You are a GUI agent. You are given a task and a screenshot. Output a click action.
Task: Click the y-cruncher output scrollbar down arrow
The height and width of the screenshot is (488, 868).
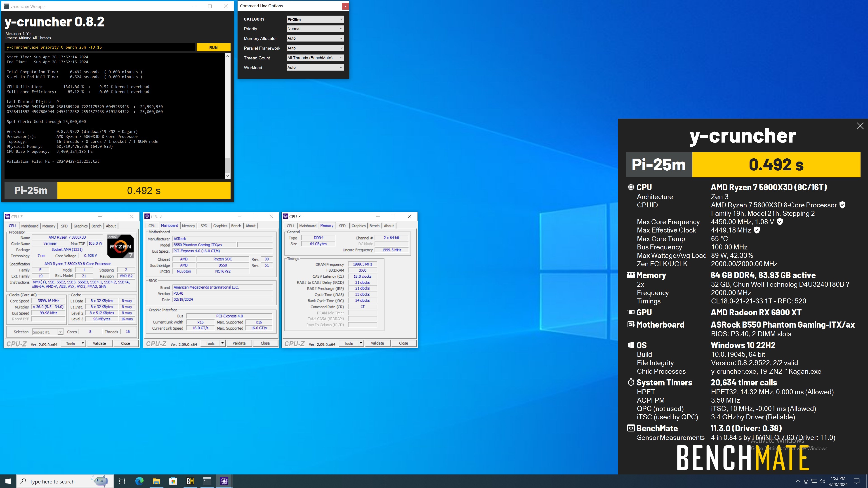227,176
